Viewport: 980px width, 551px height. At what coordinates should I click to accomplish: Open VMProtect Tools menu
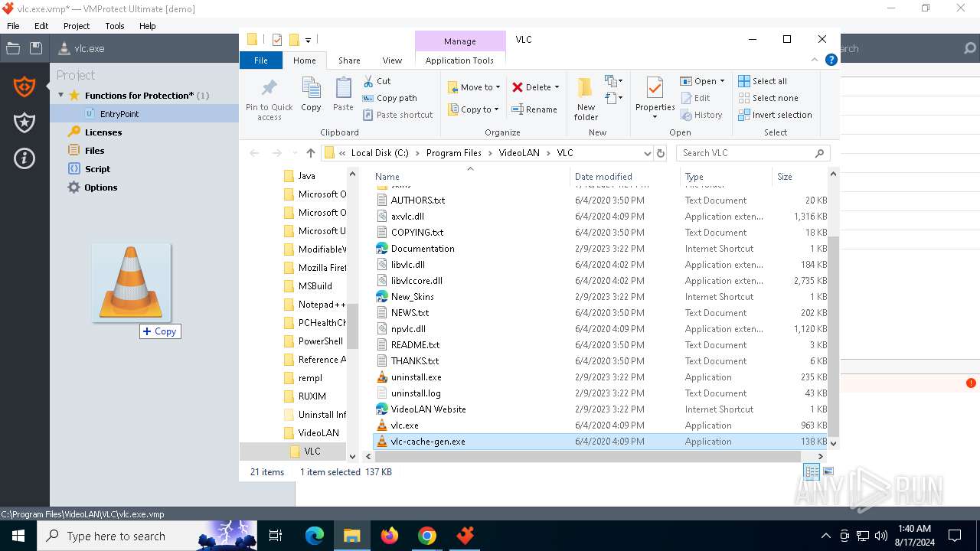coord(115,26)
